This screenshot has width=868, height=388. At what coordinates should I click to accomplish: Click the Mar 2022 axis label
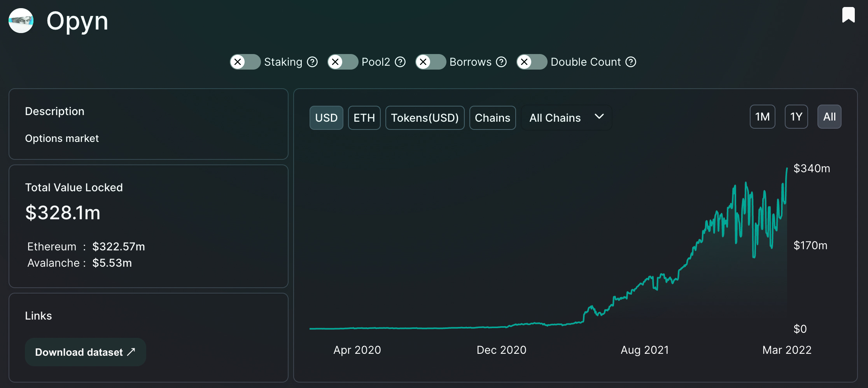point(787,350)
